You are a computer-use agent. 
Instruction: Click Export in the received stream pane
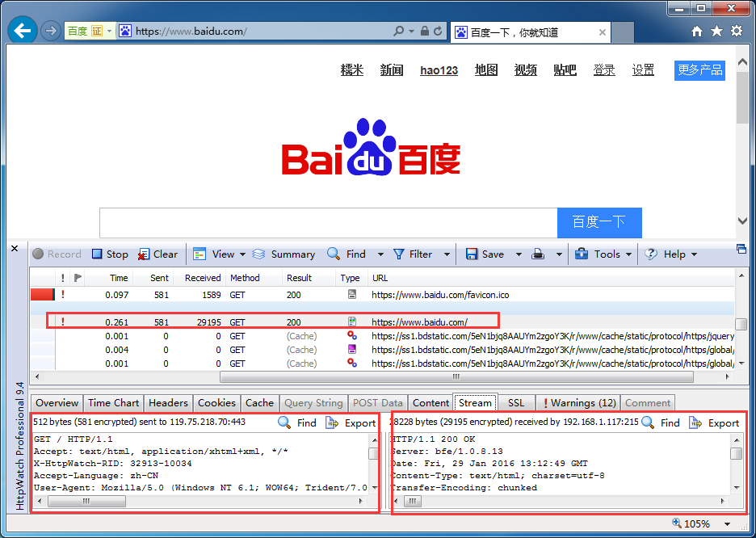(x=714, y=422)
